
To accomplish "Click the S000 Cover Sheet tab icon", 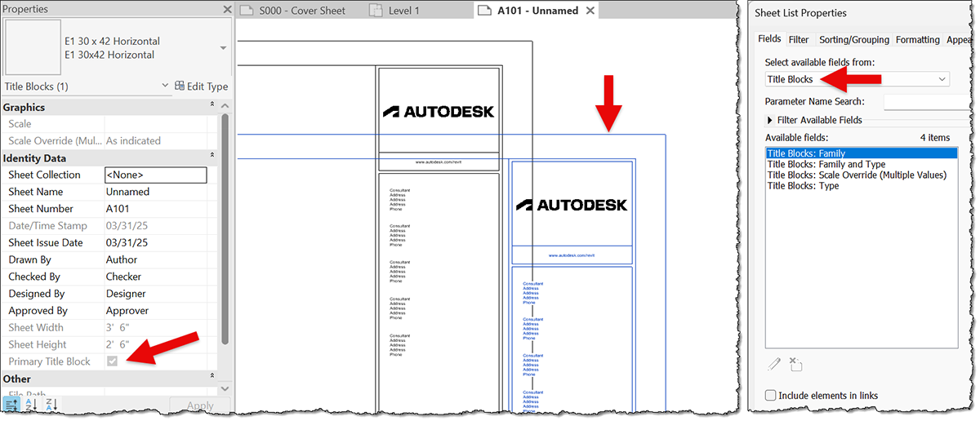I will pyautogui.click(x=247, y=11).
